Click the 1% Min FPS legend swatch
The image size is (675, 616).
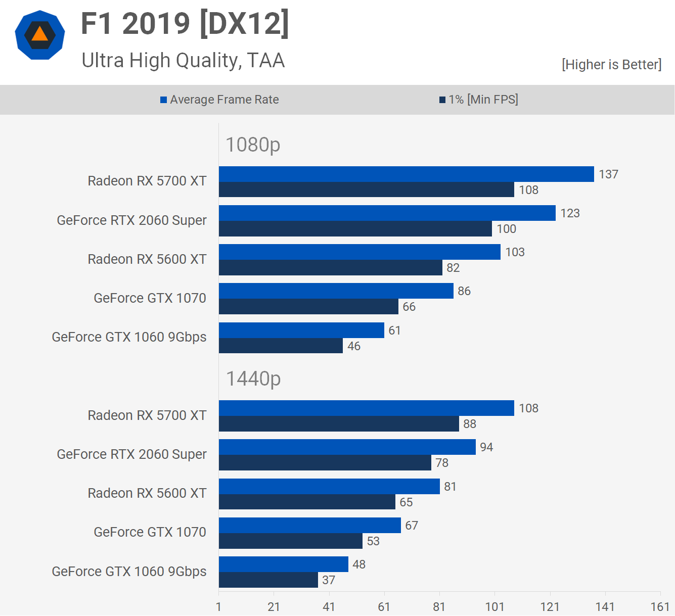coord(442,100)
